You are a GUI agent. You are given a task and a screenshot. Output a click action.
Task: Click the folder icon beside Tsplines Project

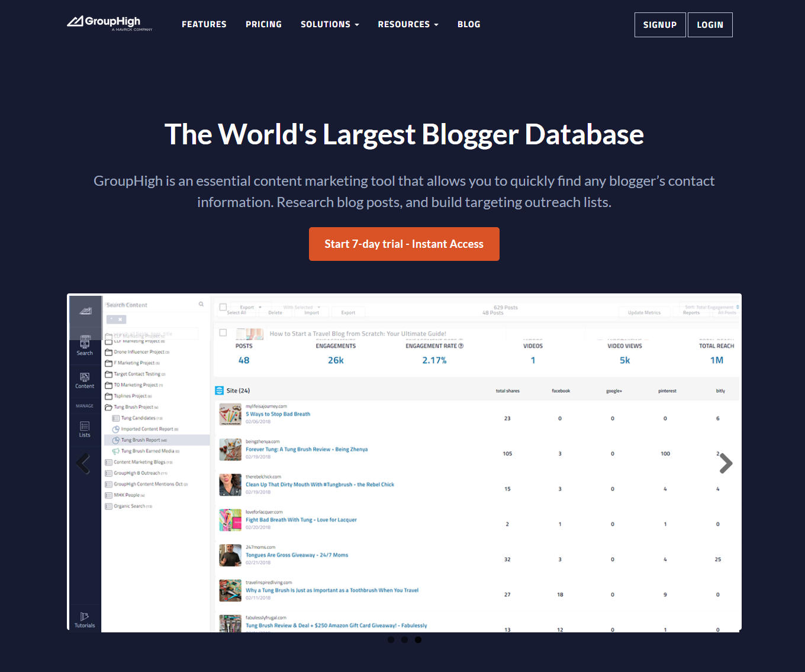[108, 396]
